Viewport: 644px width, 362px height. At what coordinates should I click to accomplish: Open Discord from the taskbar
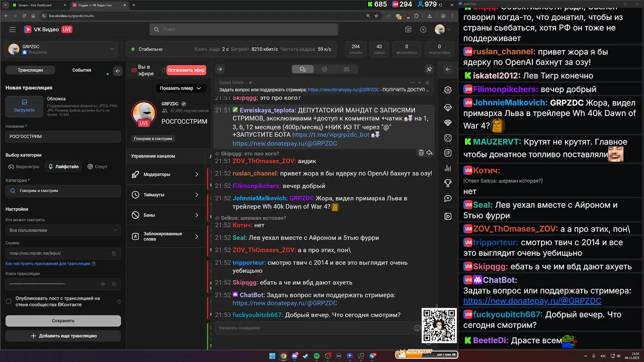(x=294, y=356)
